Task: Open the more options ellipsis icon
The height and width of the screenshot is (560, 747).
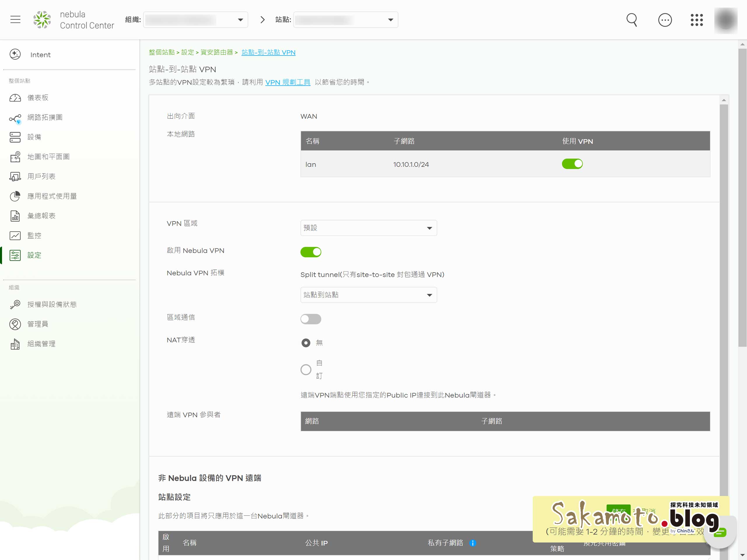Action: pos(665,20)
